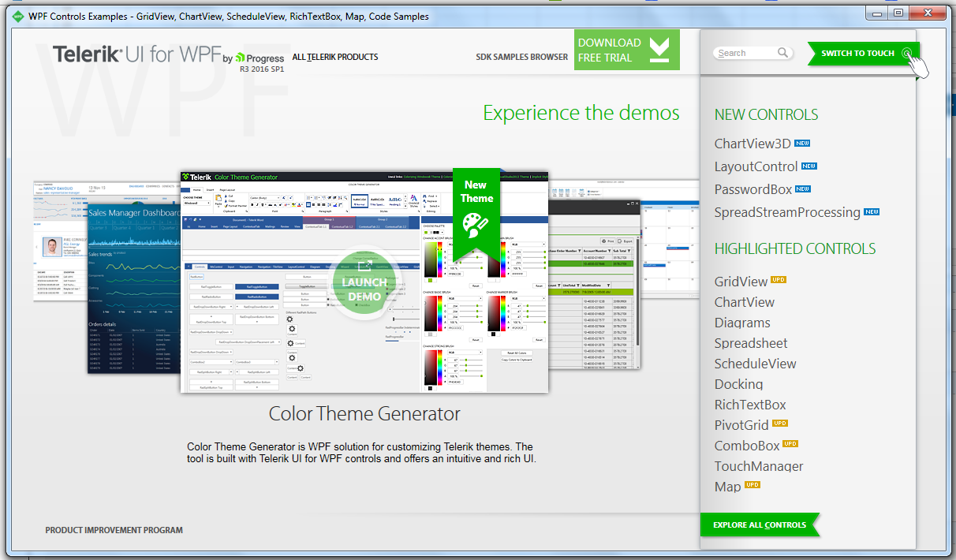Click the touch circle icon on Switch to Touch
The image size is (956, 560).
908,53
